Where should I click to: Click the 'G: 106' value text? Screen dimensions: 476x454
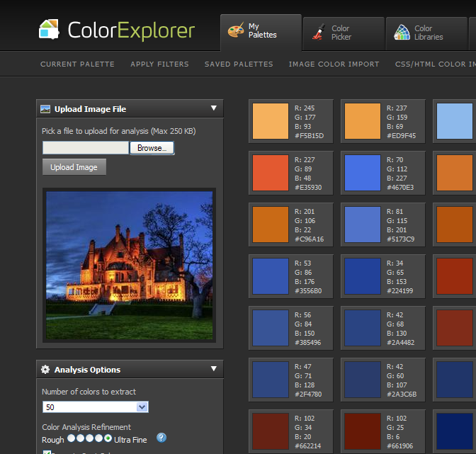click(305, 221)
